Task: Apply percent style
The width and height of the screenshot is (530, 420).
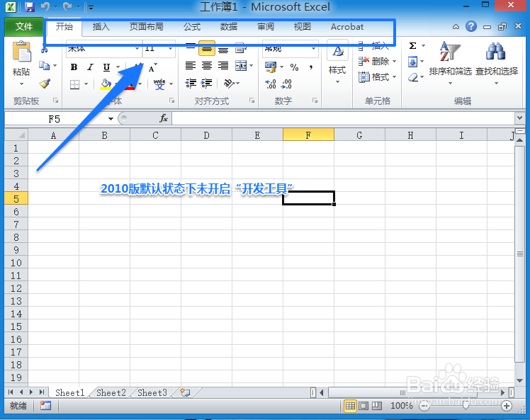Action: tap(295, 67)
